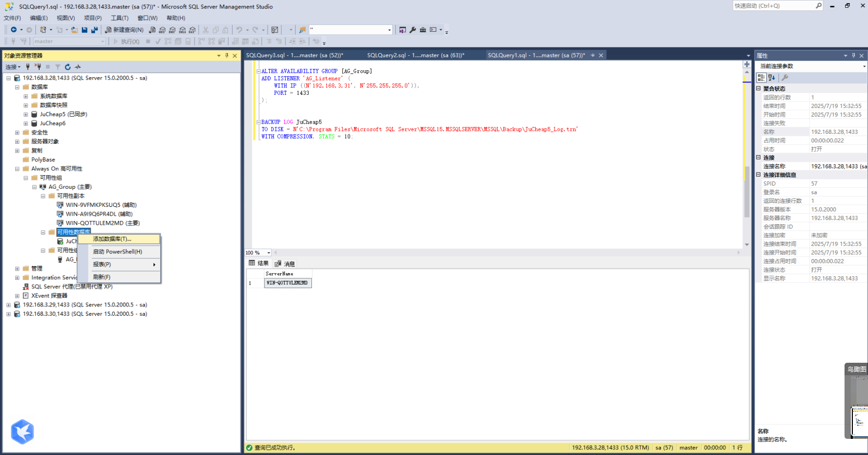Open the Tools (工具) menu
This screenshot has height=455, width=868.
point(119,18)
